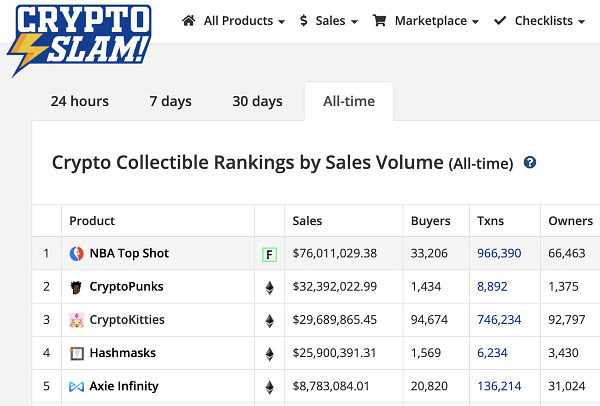Click the Buyers column header
Viewport: 600px width, 406px height.
430,221
